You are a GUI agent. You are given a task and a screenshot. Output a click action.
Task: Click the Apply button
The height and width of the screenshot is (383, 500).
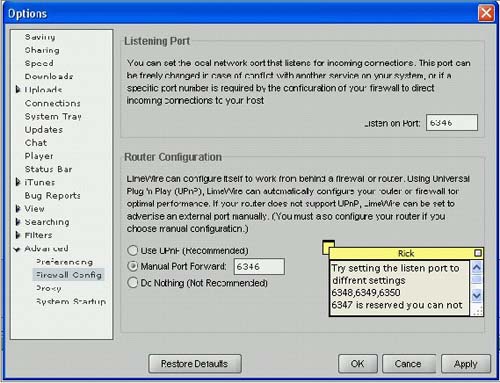point(466,363)
